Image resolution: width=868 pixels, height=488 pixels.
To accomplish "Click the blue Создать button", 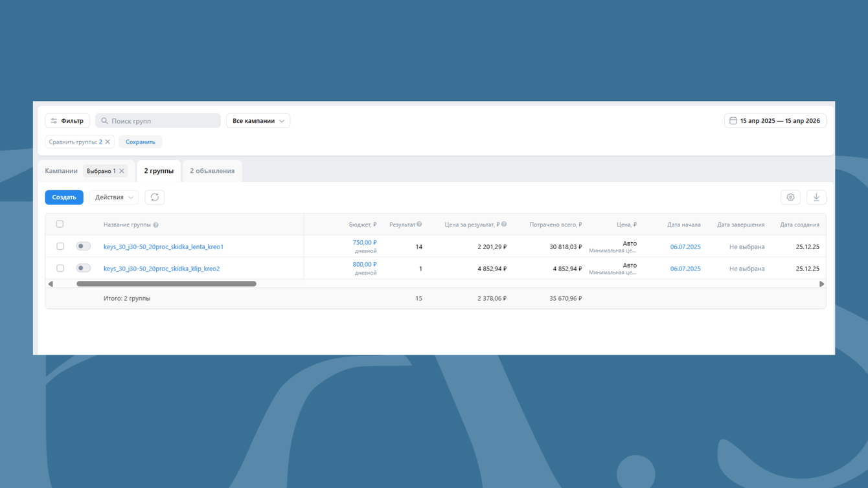I will coord(64,197).
